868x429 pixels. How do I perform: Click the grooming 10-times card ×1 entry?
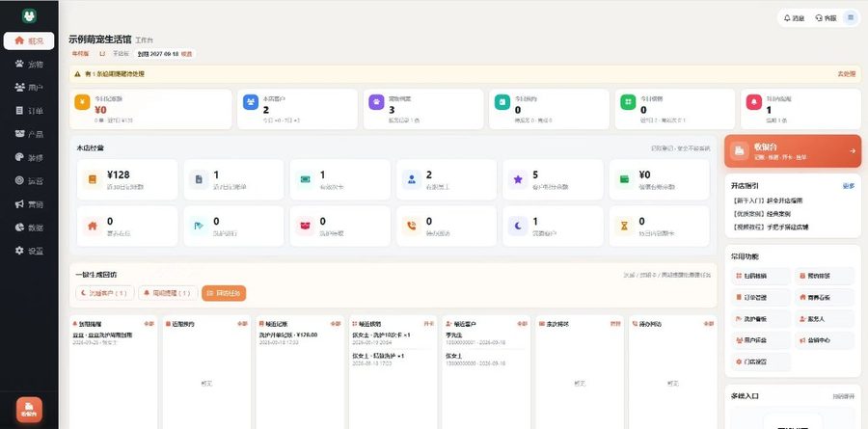pyautogui.click(x=392, y=338)
